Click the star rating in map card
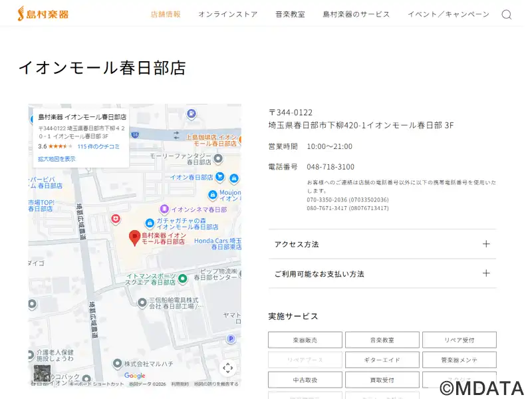Screen dimensions: 532x399 pos(61,146)
